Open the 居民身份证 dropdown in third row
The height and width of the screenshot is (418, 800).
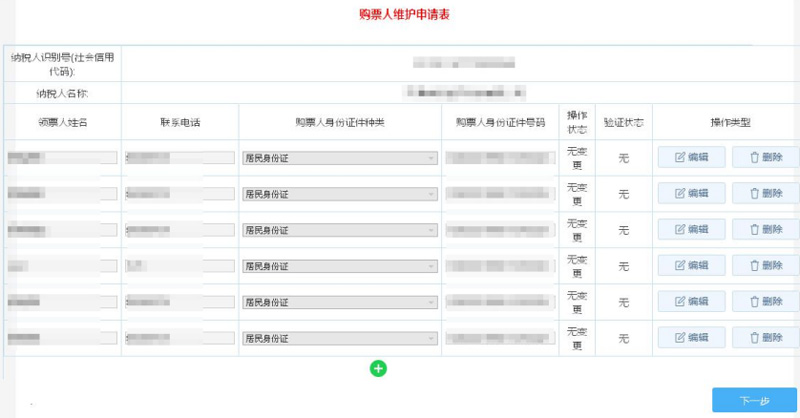pyautogui.click(x=340, y=230)
